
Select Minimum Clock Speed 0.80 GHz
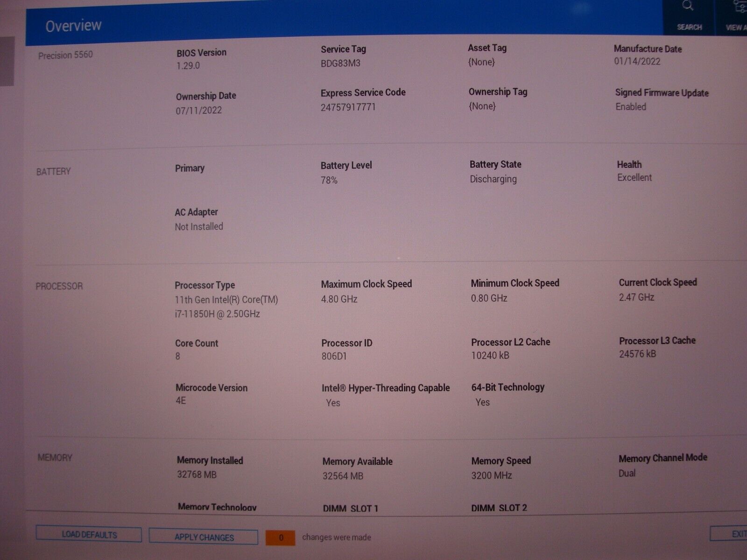[x=489, y=298]
